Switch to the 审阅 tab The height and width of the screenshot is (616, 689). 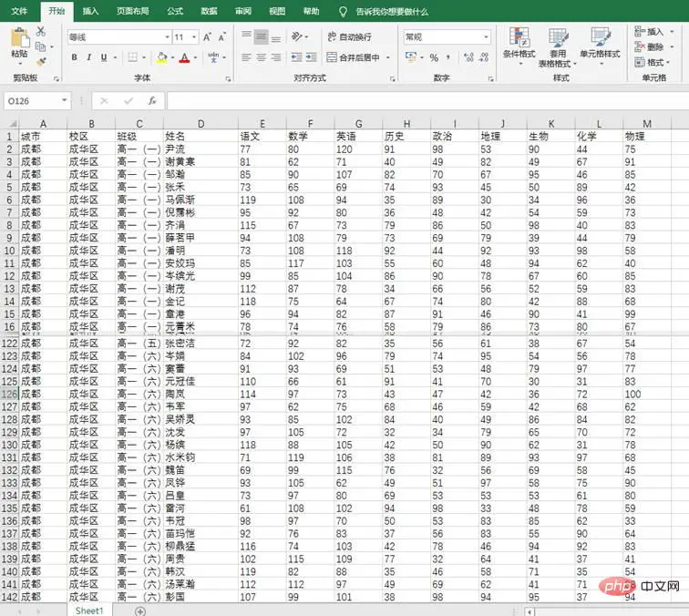tap(243, 11)
